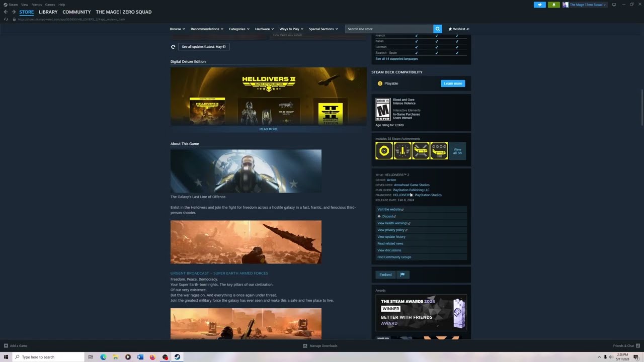Switch to the STORE tab

(x=27, y=12)
